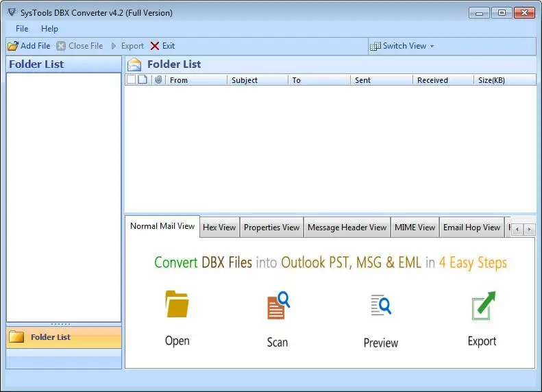Click the mail envelope icon beside Folder List heading
This screenshot has width=542, height=392.
pyautogui.click(x=134, y=64)
